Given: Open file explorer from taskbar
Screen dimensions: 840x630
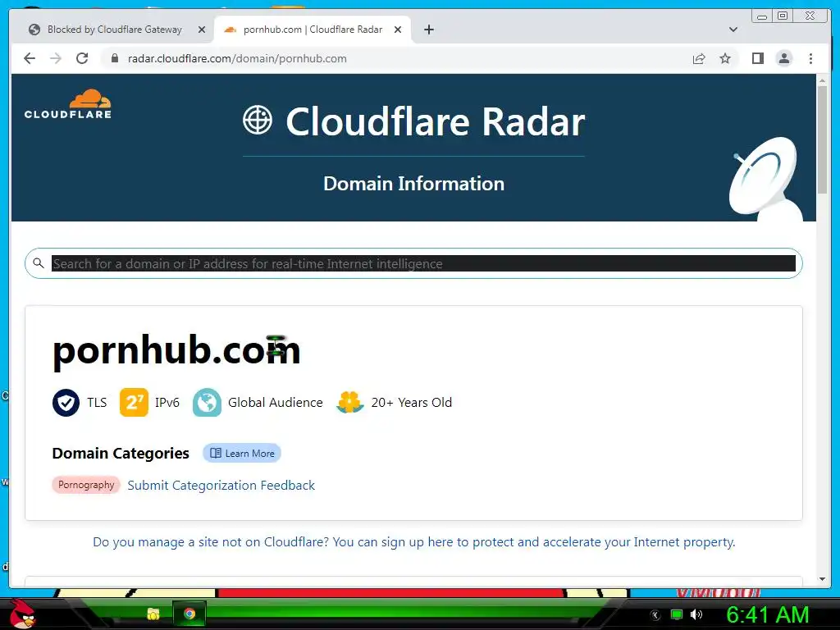Looking at the screenshot, I should coord(153,614).
